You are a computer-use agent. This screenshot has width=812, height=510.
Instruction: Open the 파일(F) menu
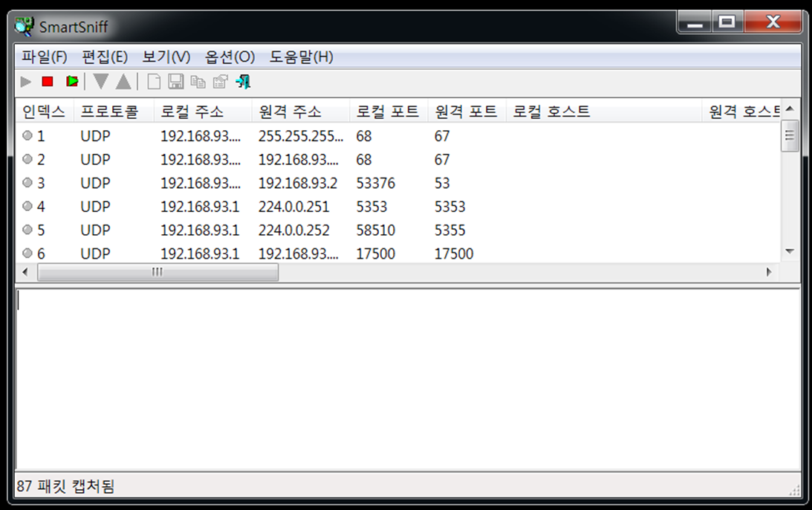[x=45, y=57]
